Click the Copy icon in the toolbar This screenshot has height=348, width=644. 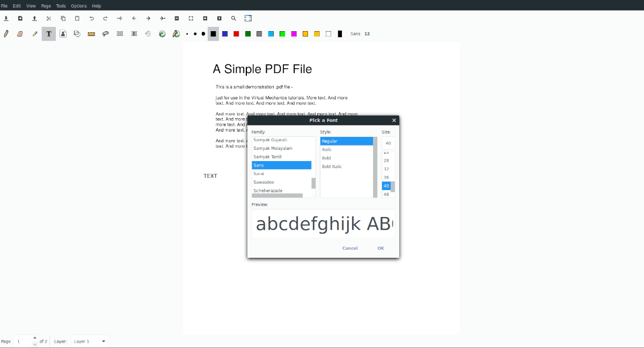point(63,18)
